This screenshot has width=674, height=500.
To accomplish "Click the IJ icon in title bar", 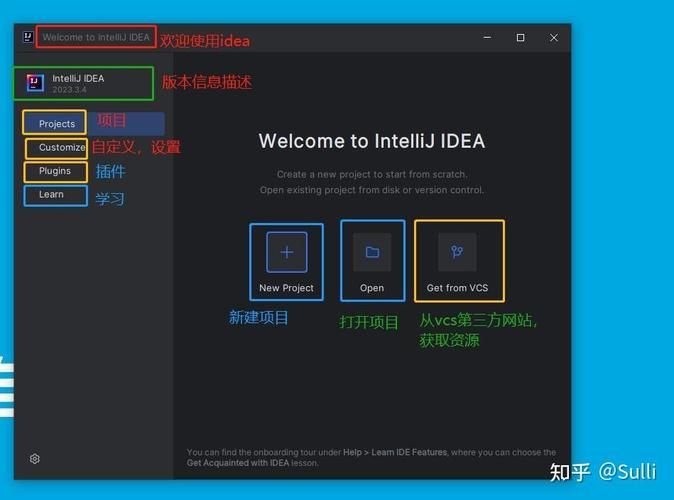I will point(28,37).
